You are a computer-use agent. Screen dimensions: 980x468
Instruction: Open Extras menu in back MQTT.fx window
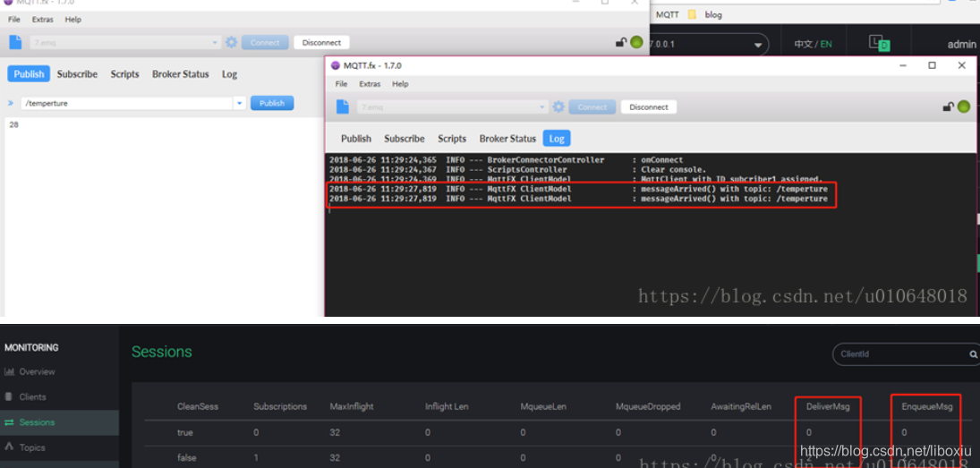[x=42, y=20]
